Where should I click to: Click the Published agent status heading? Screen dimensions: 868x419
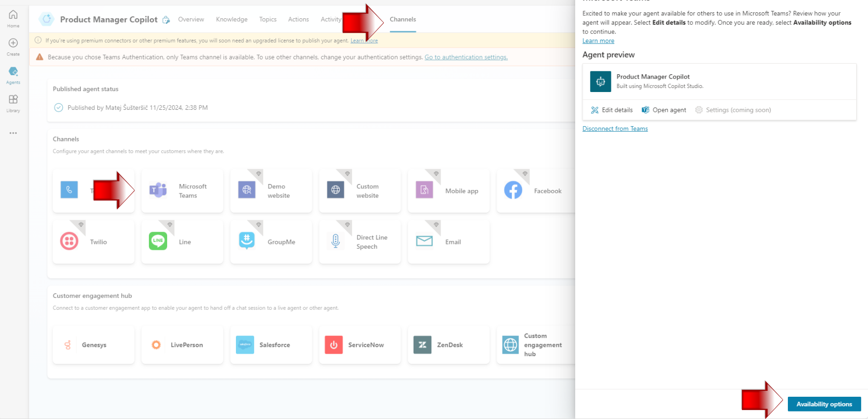86,89
